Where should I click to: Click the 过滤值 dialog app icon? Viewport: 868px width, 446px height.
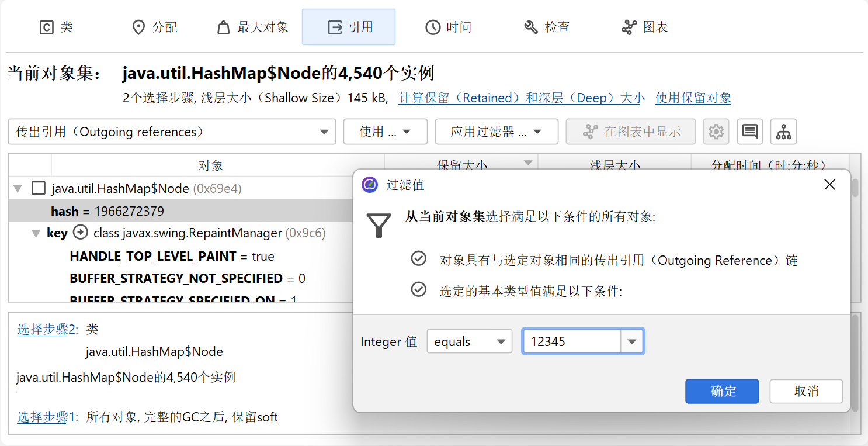tap(370, 185)
